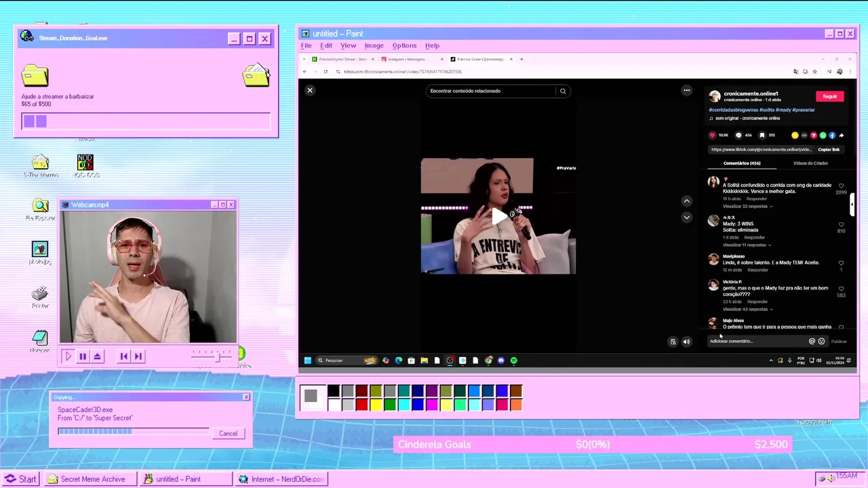
Task: Reload the browser page with refresh icon
Action: tap(325, 72)
